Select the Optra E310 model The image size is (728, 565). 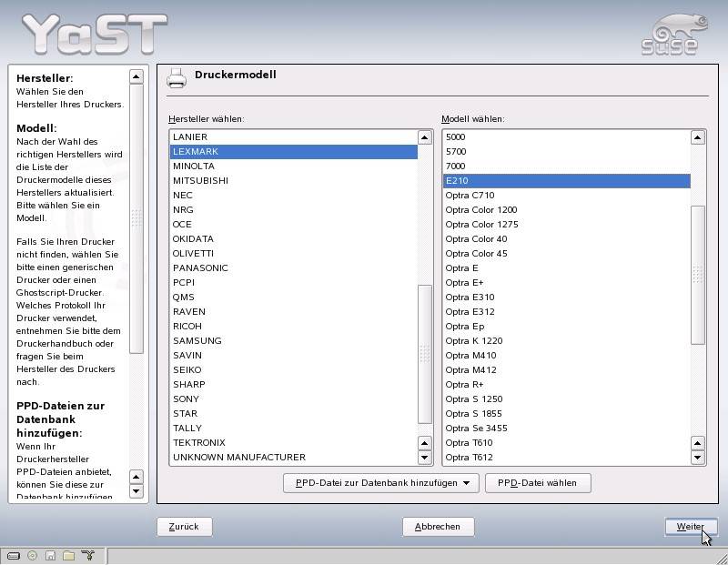pos(566,298)
